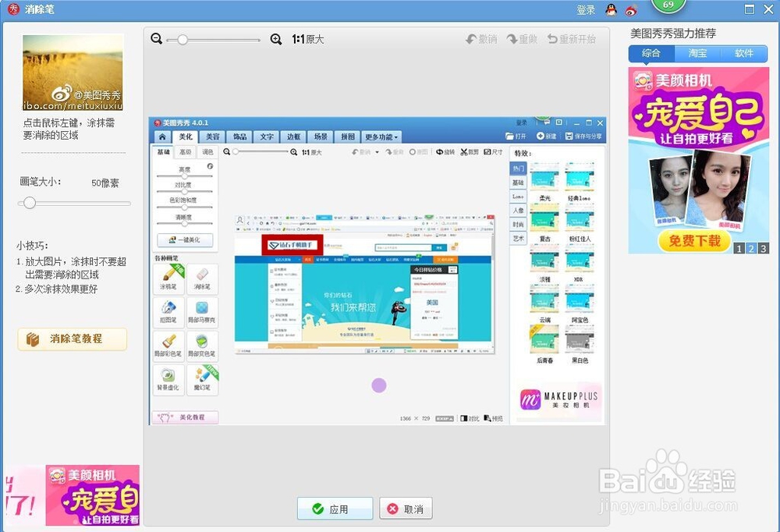
Task: Undo with the 撤销 button
Action: pyautogui.click(x=481, y=39)
